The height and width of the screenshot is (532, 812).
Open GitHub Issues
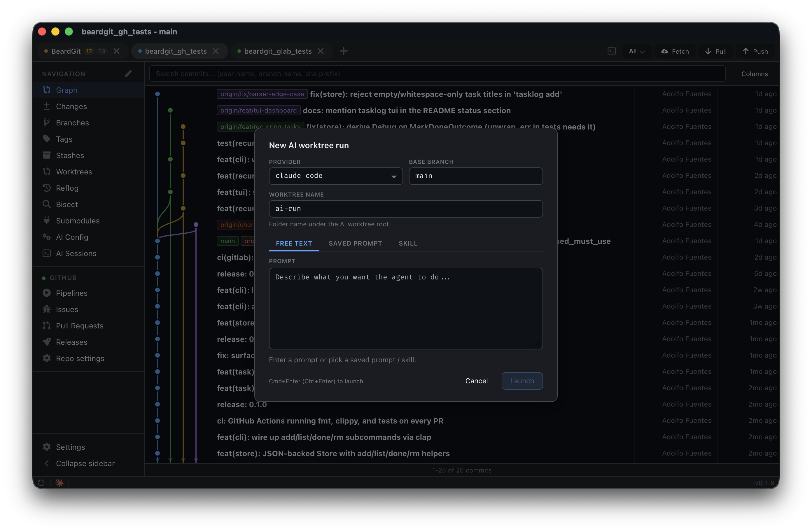(88, 309)
